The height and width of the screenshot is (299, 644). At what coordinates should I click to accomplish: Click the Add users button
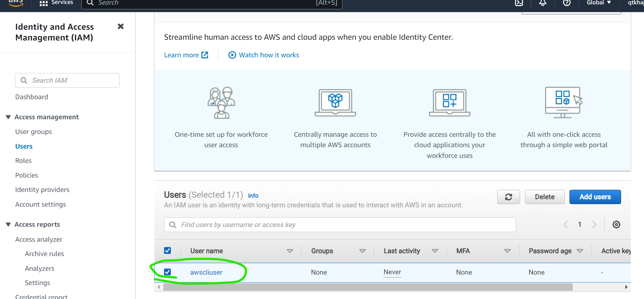tap(595, 197)
